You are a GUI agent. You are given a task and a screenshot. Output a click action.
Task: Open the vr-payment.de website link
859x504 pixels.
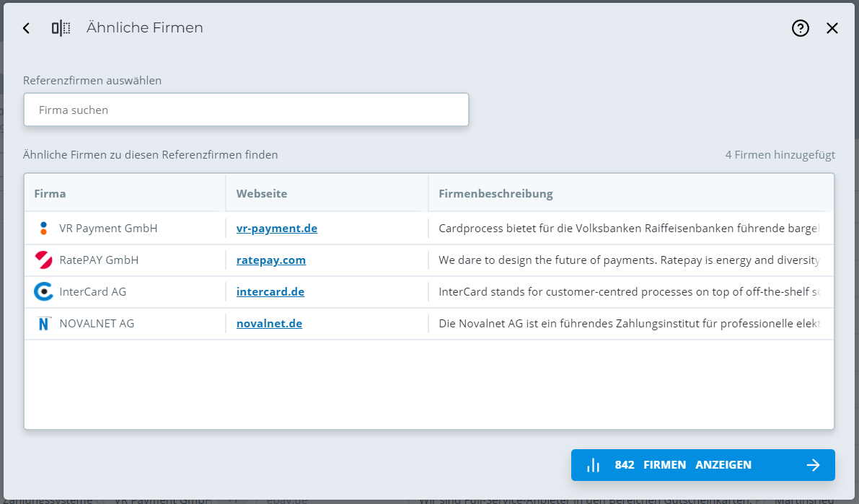pos(276,229)
